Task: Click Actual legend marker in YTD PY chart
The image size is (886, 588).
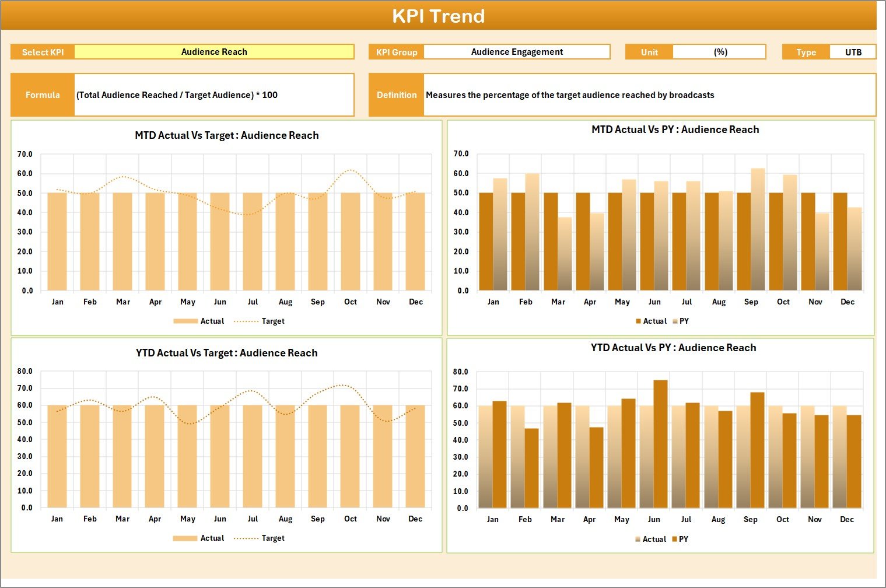Action: [638, 540]
